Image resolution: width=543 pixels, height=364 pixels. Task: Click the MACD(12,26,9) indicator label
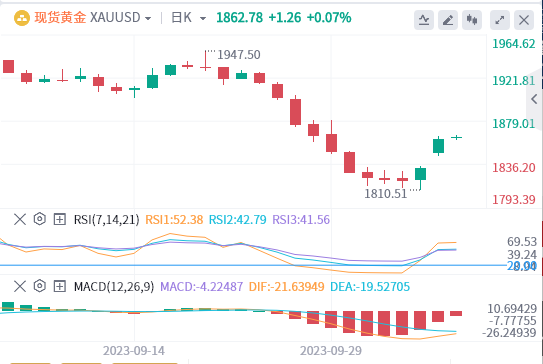[114, 287]
